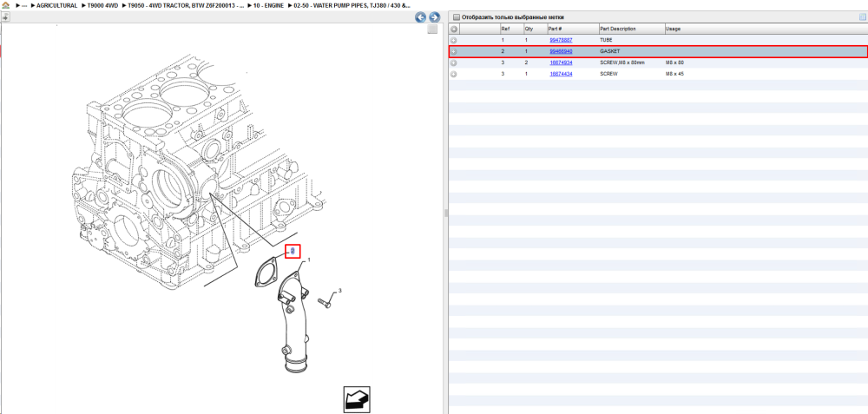The width and height of the screenshot is (868, 414).
Task: Select callout number 2 on the diagram
Action: (293, 252)
